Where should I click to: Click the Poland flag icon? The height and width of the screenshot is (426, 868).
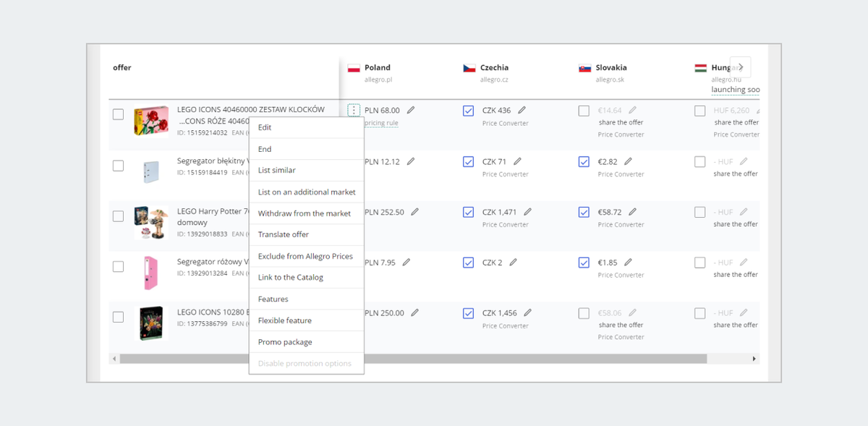click(354, 68)
